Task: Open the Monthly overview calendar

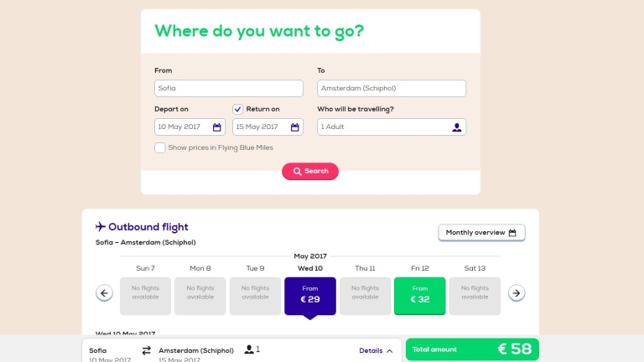Action: click(481, 232)
